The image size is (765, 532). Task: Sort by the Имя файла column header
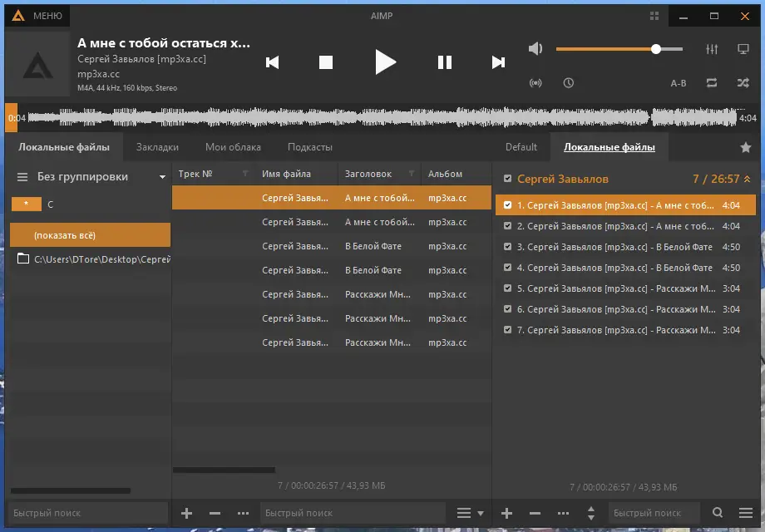click(x=286, y=174)
